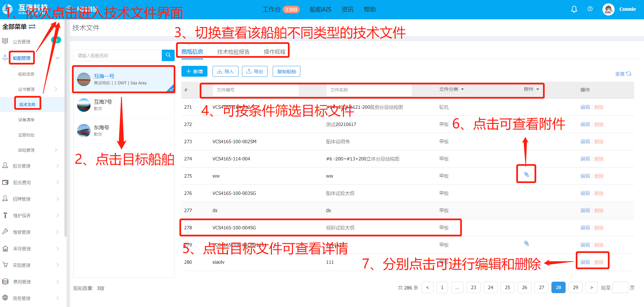Click the 东海号 ship thumbnail
This screenshot has width=644, height=307.
(84, 130)
